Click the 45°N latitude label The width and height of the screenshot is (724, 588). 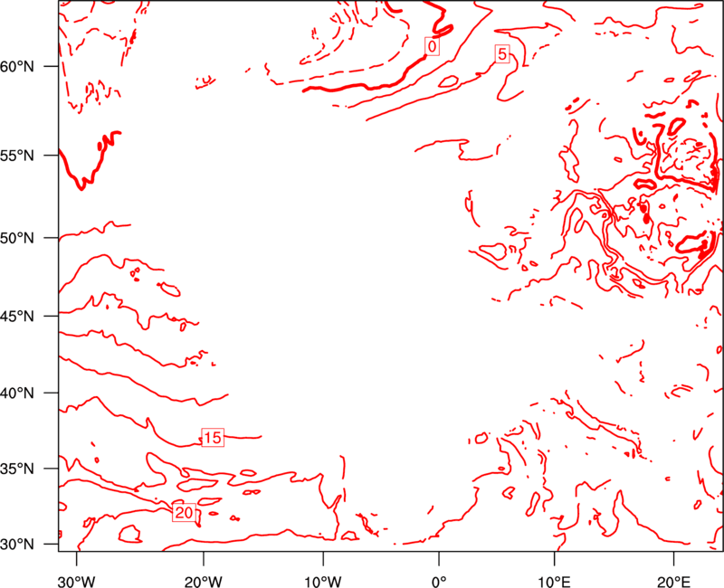pos(17,316)
